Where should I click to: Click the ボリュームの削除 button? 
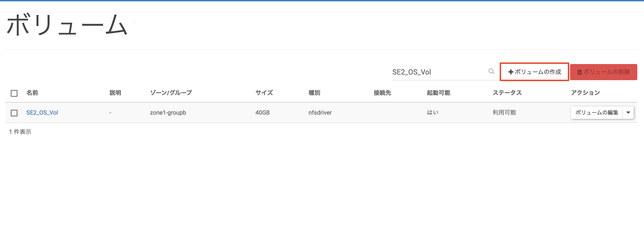pos(603,72)
